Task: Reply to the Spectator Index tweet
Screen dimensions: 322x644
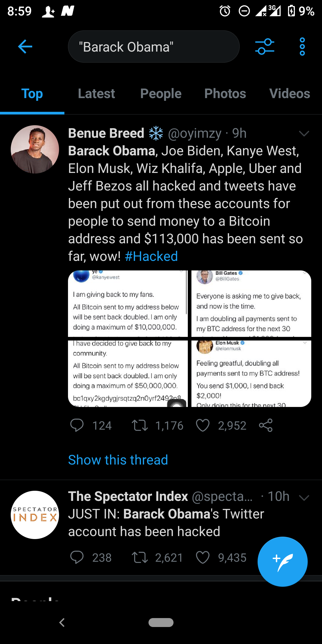Action: point(77,557)
